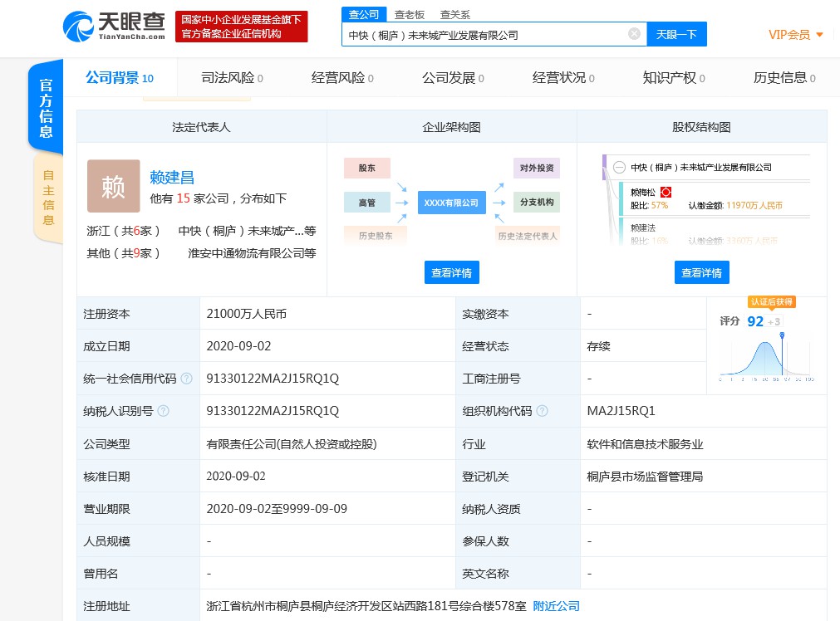
Task: Select the 查老板 search tab
Action: (410, 14)
